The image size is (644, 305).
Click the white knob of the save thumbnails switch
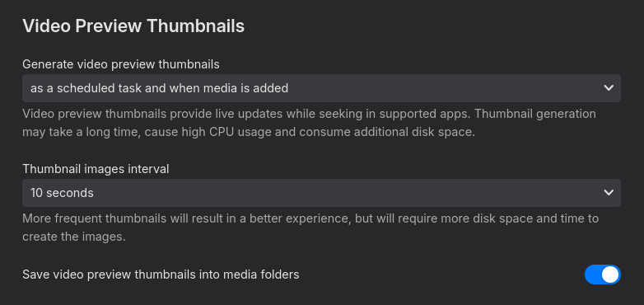point(610,274)
